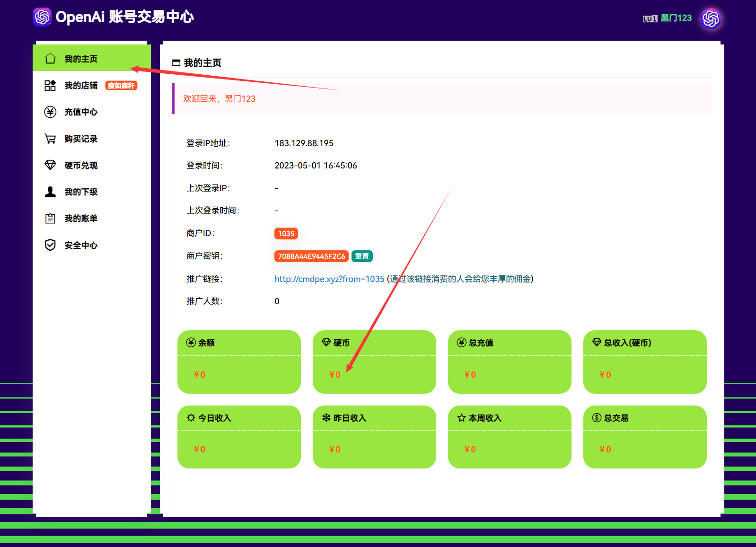Go to 安全中心 in the sidebar
Viewport: 756px width, 547px height.
[92, 245]
